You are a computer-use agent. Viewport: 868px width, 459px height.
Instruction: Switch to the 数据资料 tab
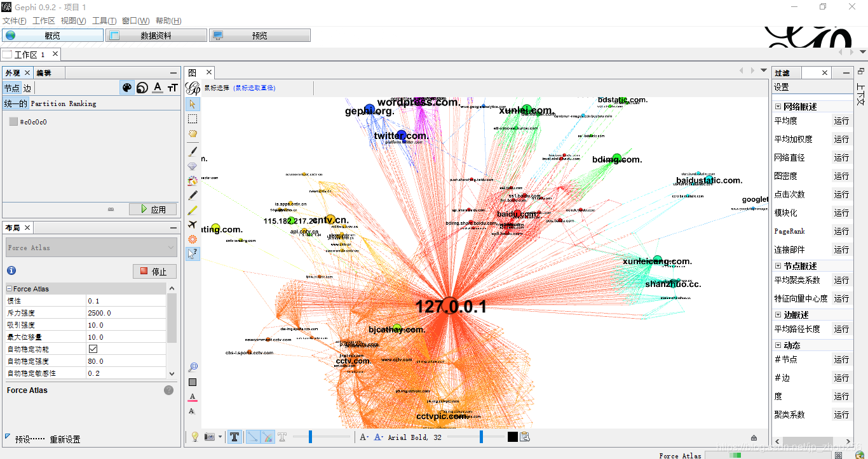(x=156, y=36)
